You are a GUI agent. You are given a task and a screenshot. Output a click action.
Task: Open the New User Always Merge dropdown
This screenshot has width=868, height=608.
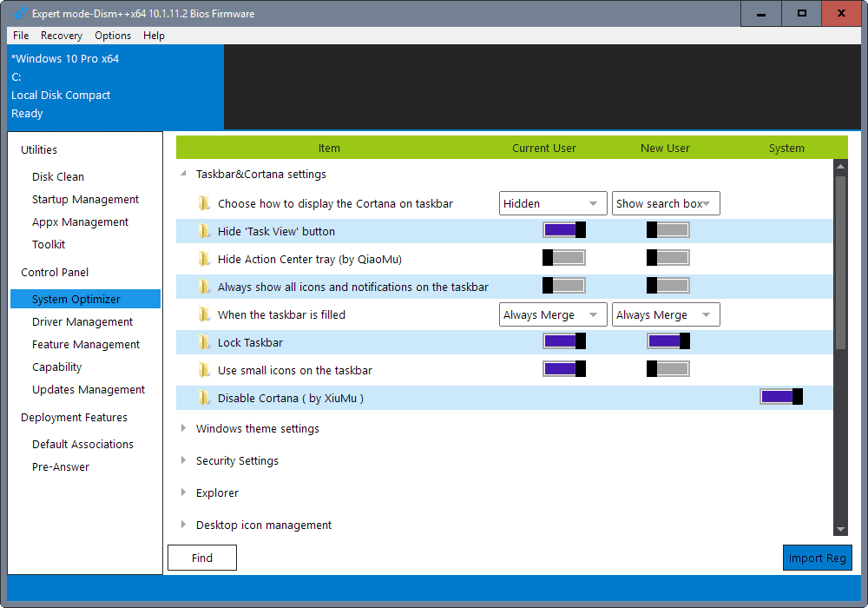666,314
